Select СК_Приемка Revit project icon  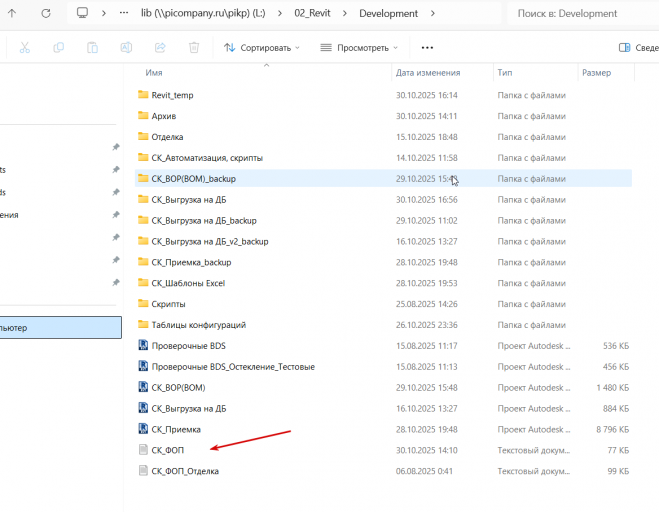click(143, 429)
